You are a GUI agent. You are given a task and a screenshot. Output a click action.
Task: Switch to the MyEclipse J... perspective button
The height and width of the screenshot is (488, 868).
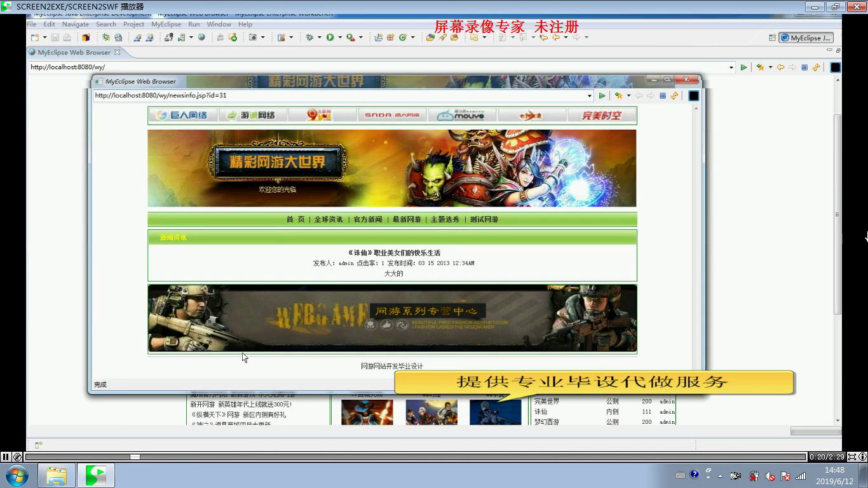806,38
